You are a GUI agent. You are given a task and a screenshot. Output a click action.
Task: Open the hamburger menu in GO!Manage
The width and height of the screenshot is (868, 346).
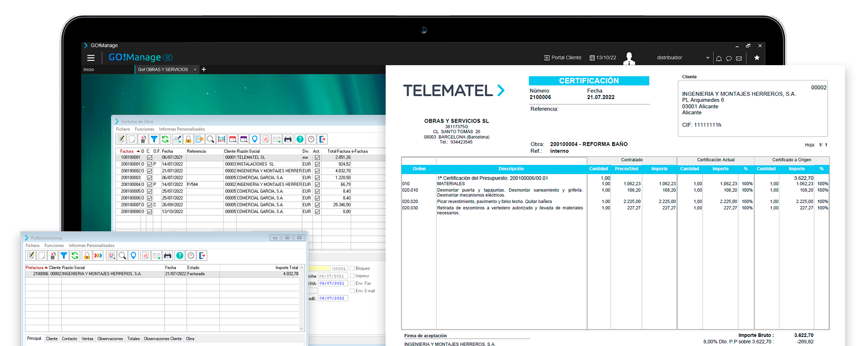(x=91, y=58)
